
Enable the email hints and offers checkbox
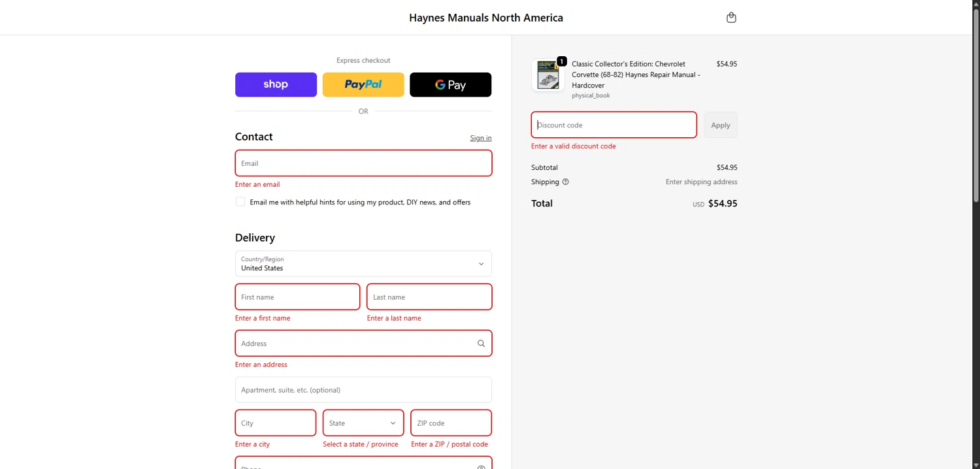tap(240, 202)
